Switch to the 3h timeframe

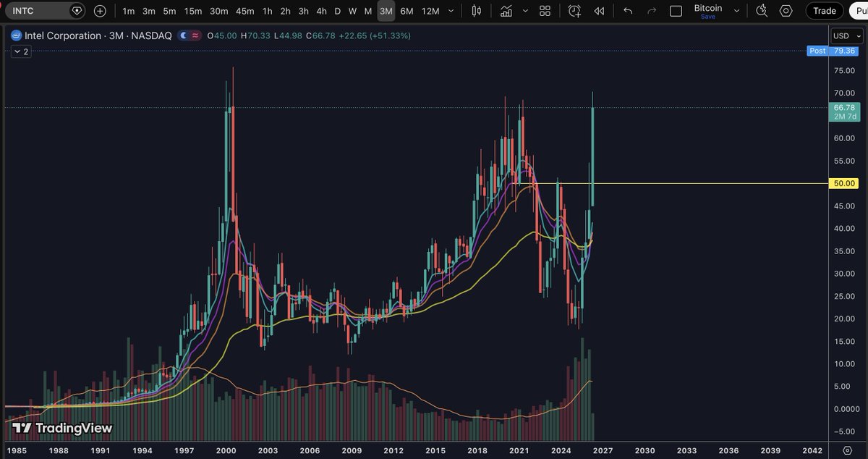pyautogui.click(x=303, y=11)
